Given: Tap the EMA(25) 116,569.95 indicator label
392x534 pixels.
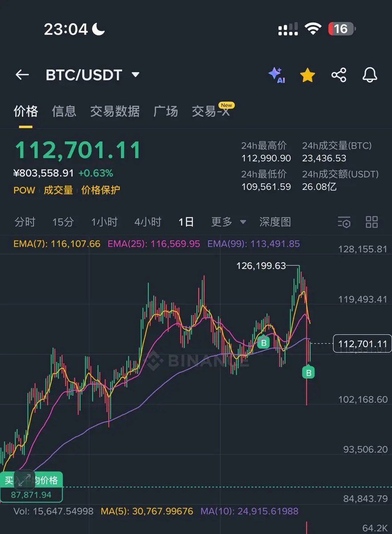Looking at the screenshot, I should [x=154, y=244].
